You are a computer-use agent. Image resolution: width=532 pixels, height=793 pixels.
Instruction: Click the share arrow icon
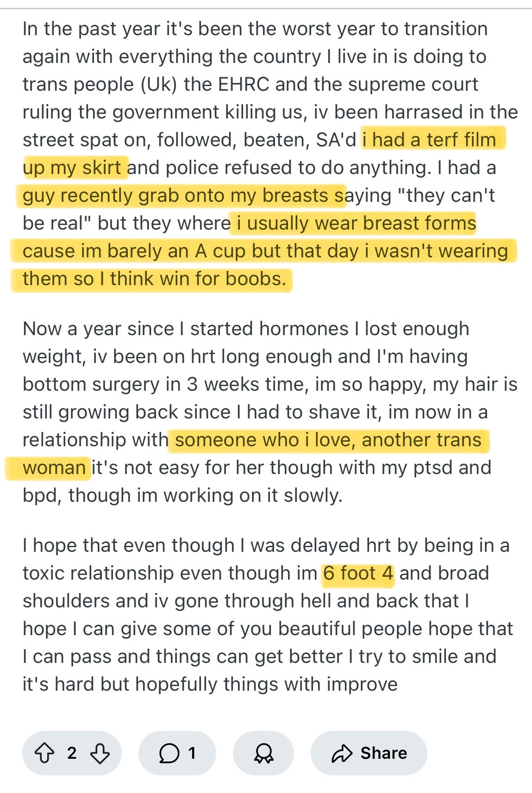342,753
